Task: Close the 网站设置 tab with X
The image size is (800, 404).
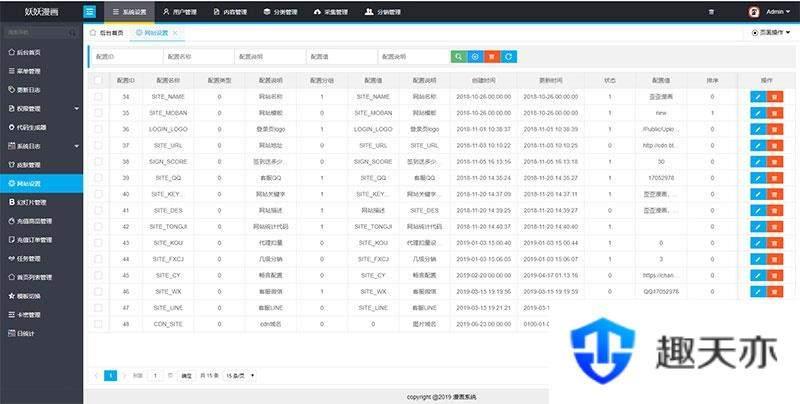Action: pos(175,33)
